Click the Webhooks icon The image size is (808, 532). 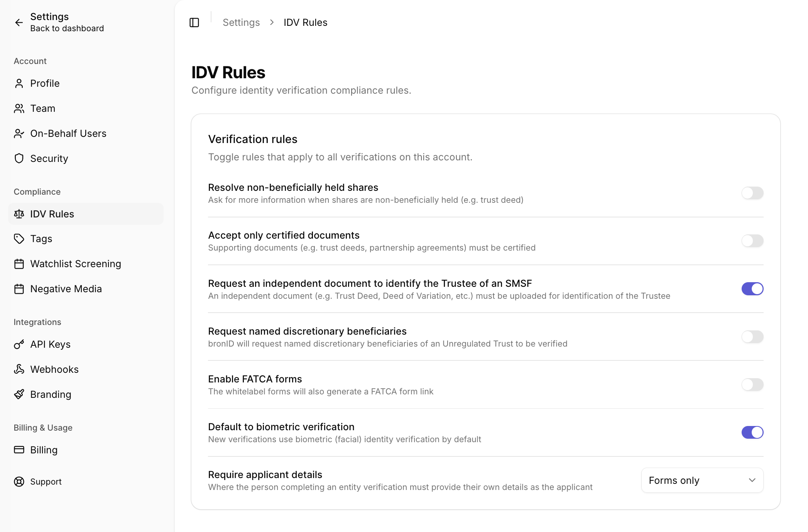click(19, 369)
